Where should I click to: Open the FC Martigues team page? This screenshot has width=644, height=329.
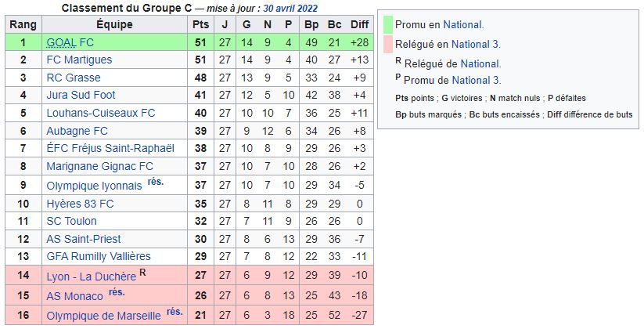coord(79,60)
